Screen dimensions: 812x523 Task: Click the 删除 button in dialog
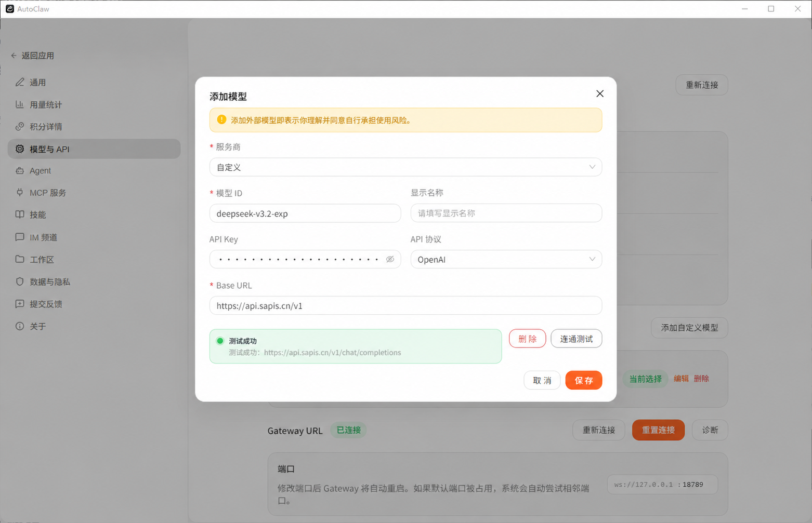click(527, 339)
